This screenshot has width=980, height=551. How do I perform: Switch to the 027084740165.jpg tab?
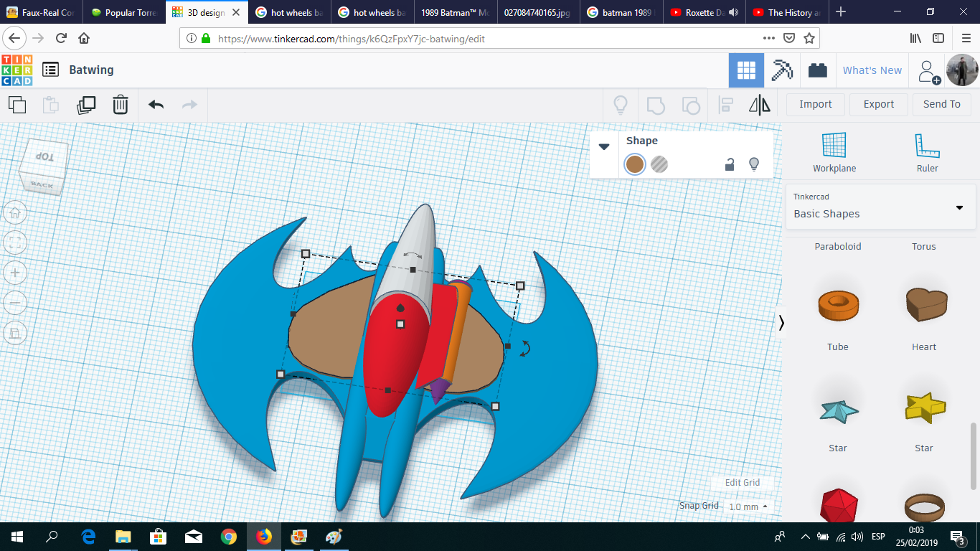coord(538,12)
